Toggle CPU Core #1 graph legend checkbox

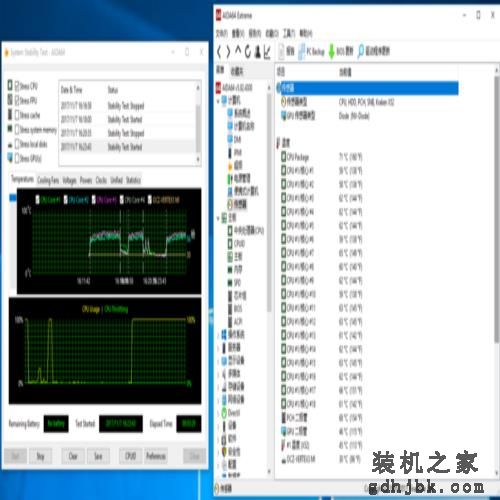(x=38, y=199)
